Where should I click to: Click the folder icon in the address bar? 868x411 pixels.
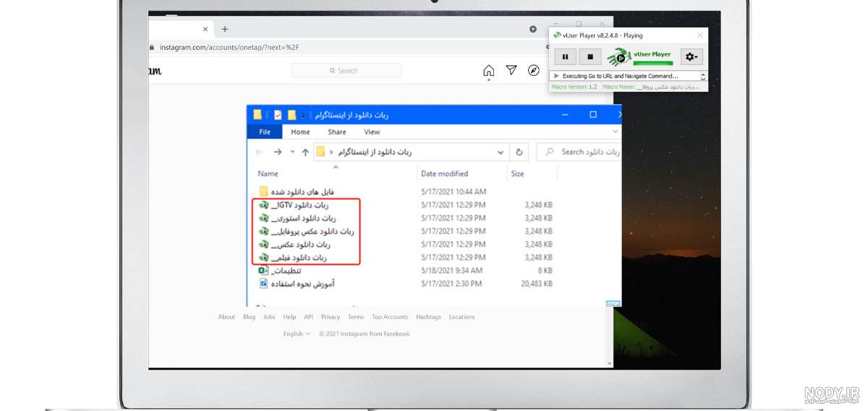click(x=320, y=152)
